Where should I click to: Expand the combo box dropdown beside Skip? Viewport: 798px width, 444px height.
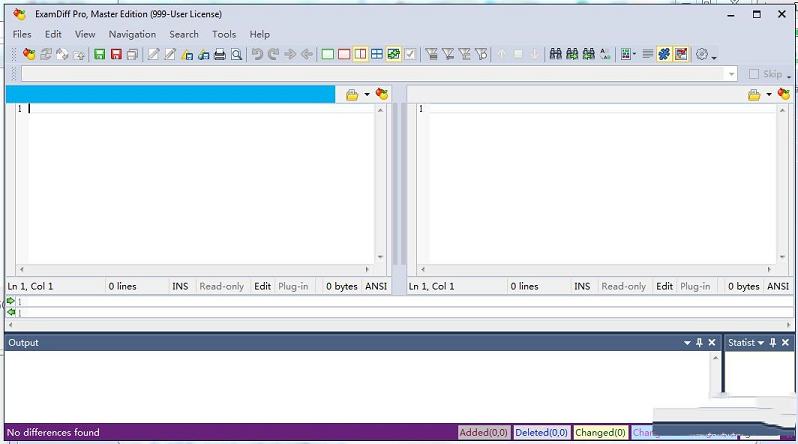[x=731, y=74]
